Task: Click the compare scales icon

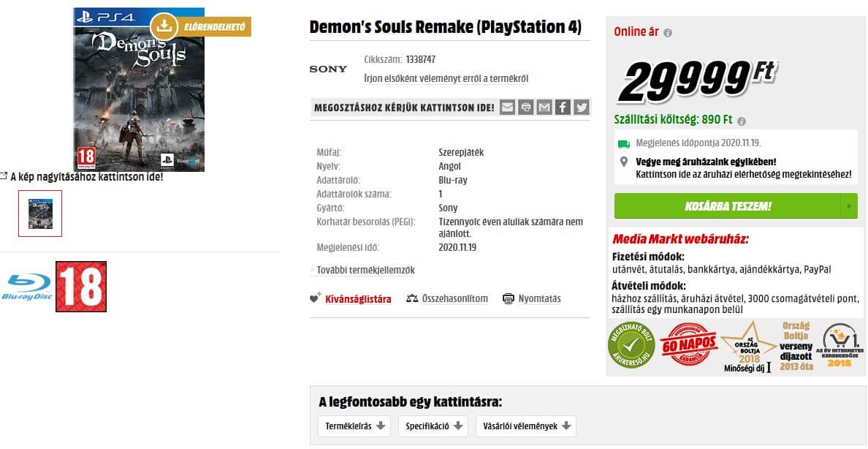Action: click(x=412, y=298)
